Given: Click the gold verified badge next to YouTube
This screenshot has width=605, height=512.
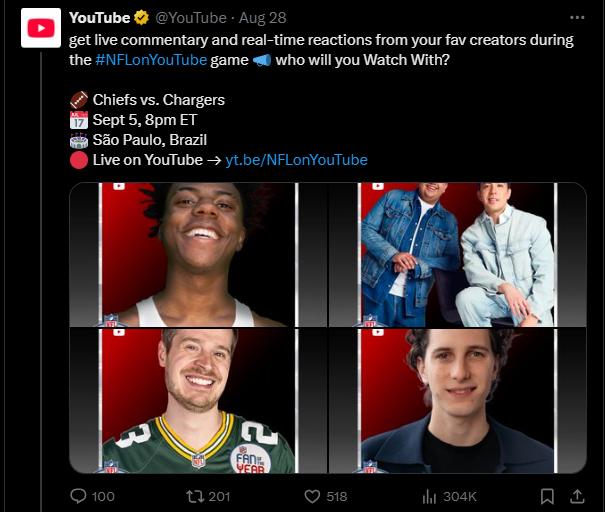Looking at the screenshot, I should (x=143, y=18).
